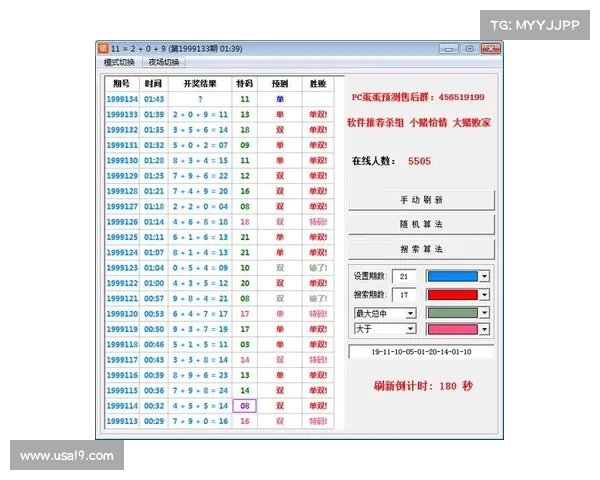The image size is (600, 480).
Task: Select period 1999134 cell
Action: [x=122, y=99]
